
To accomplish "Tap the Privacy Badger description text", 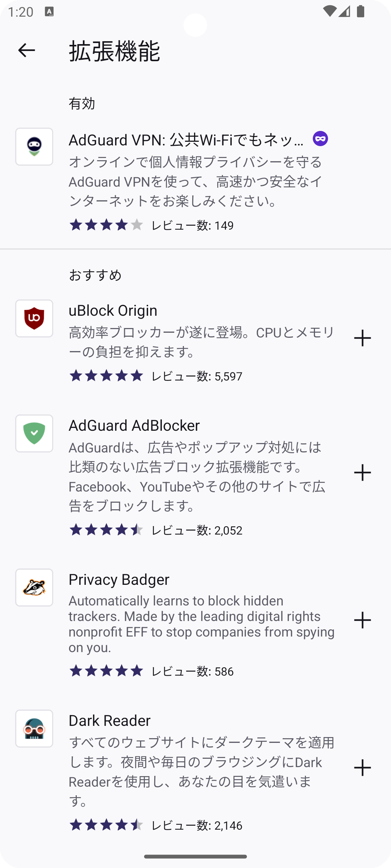I will tap(201, 624).
